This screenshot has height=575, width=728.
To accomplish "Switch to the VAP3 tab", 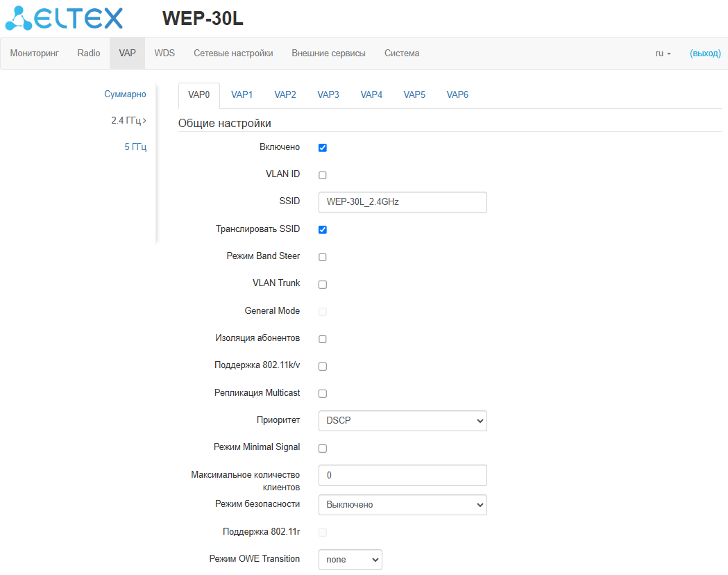I will [x=328, y=94].
